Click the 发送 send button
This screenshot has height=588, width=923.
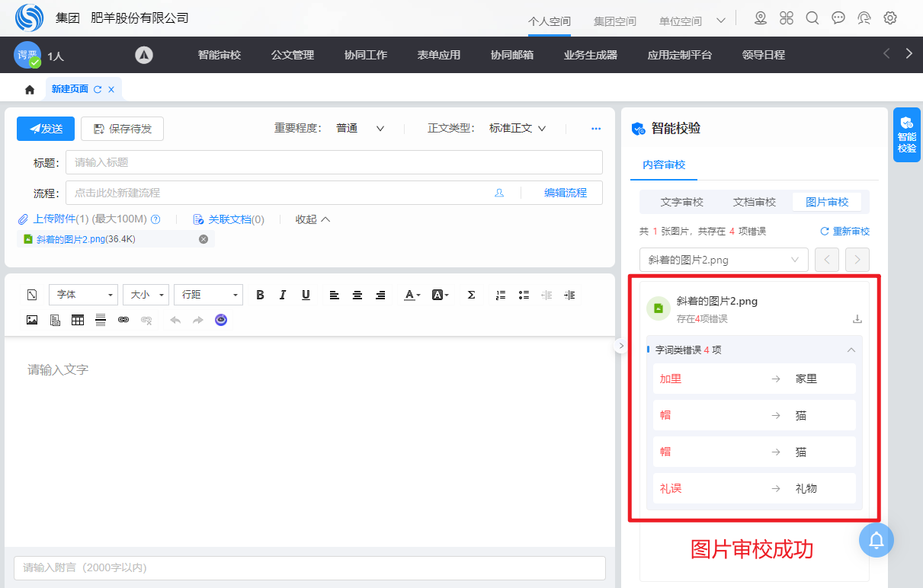click(46, 129)
